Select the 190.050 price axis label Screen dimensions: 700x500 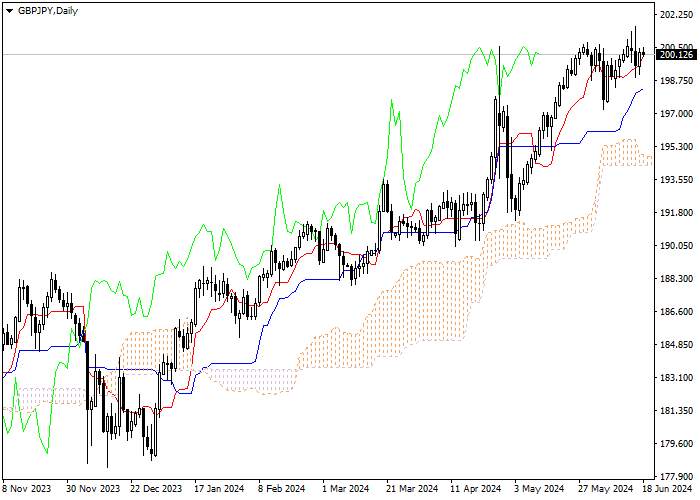click(676, 246)
